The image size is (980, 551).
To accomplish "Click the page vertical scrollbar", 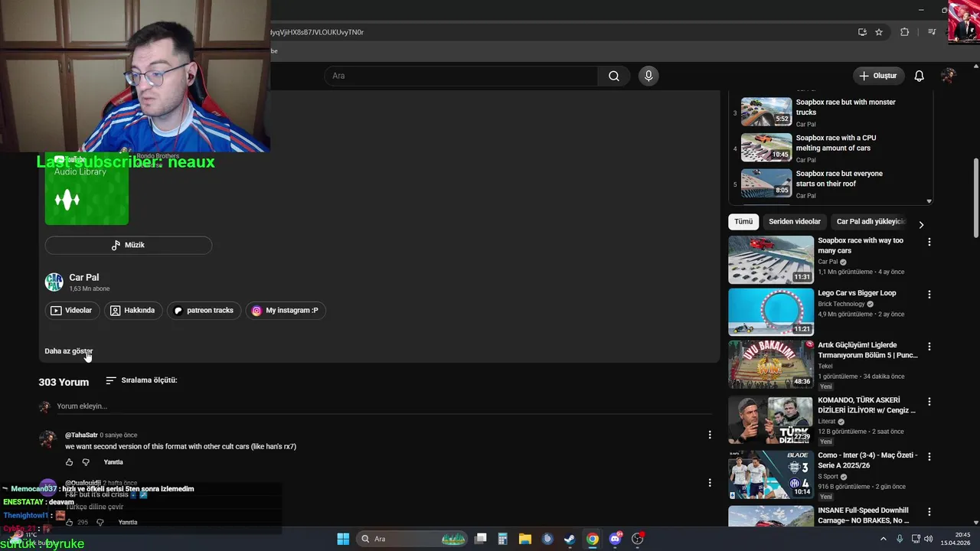I will pyautogui.click(x=975, y=199).
